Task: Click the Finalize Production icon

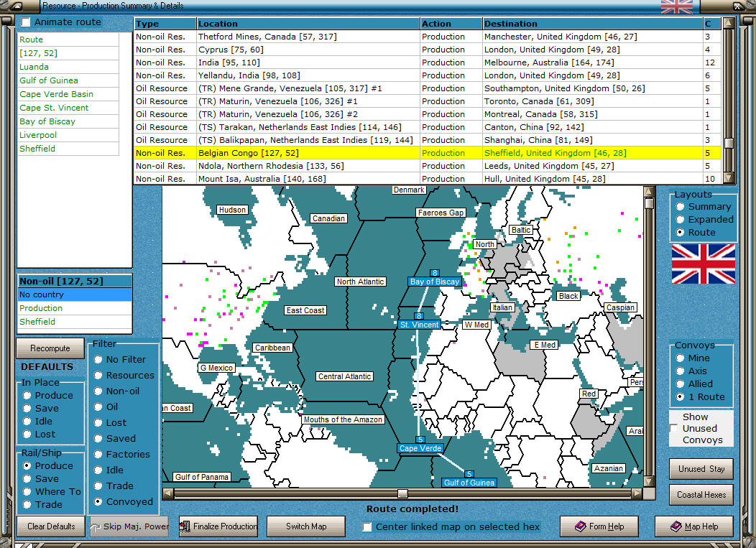Action: point(185,526)
